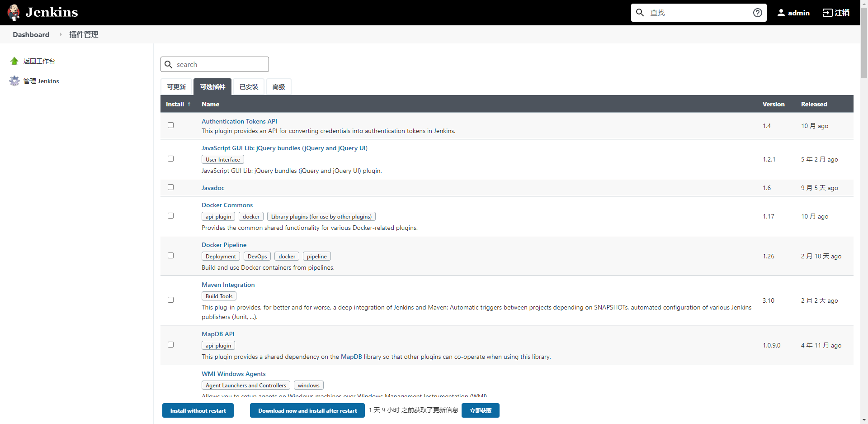Click the magnifier icon in top search box
This screenshot has height=424, width=868.
click(640, 13)
